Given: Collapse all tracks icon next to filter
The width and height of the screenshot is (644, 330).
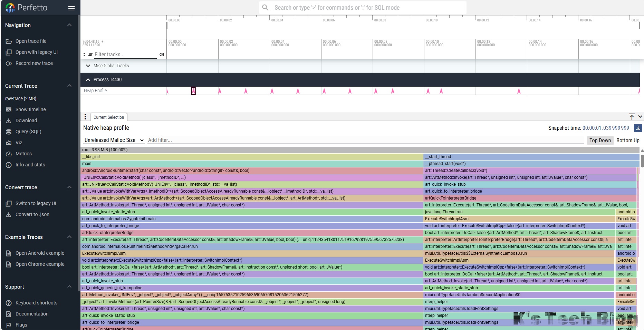Looking at the screenshot, I should [84, 55].
